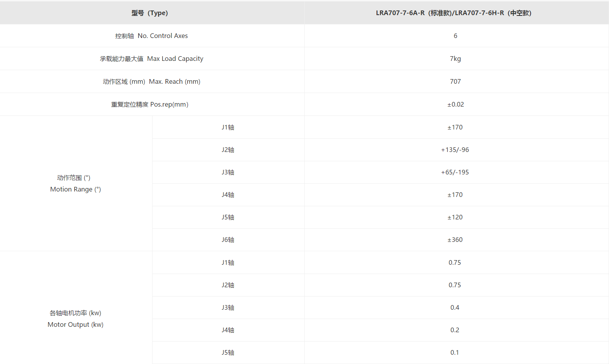Screen dimensions: 609x364
Task: Select the 0.4 motor output value
Action: click(455, 308)
